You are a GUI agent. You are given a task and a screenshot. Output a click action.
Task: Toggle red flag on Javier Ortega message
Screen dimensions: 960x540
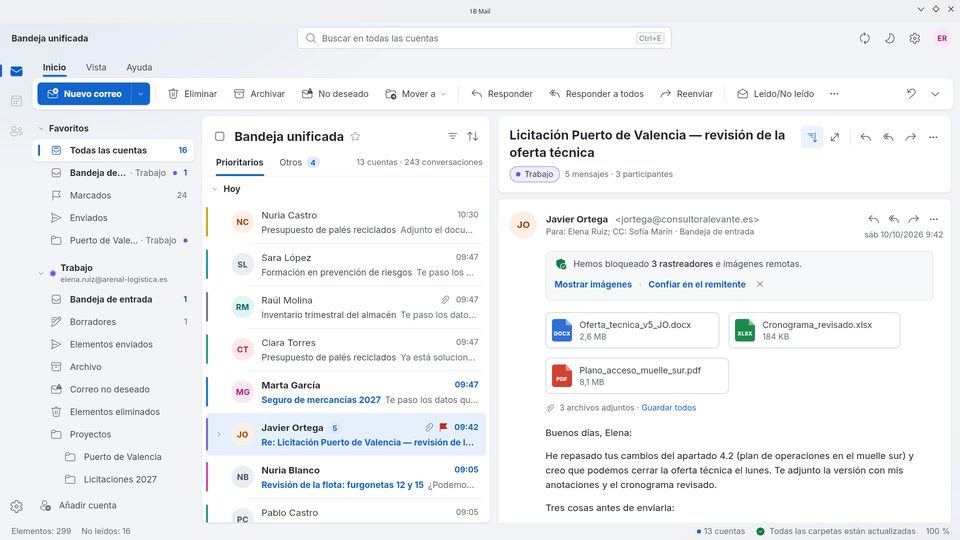(443, 427)
